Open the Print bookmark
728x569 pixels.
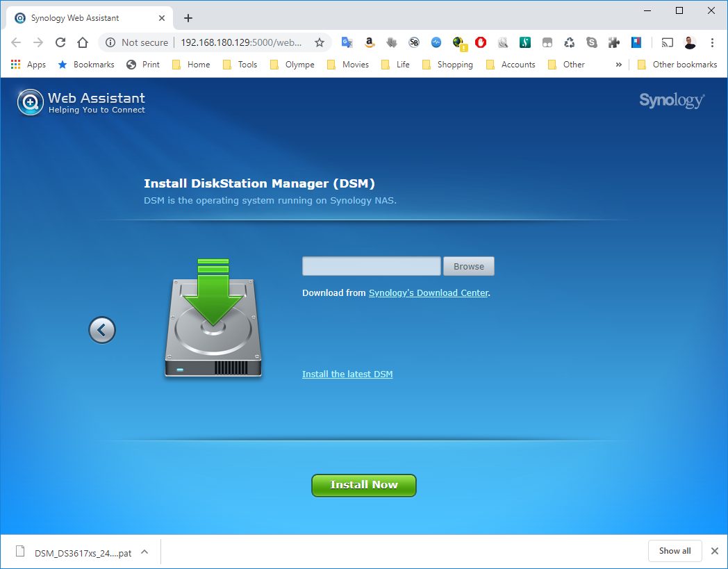click(x=143, y=65)
